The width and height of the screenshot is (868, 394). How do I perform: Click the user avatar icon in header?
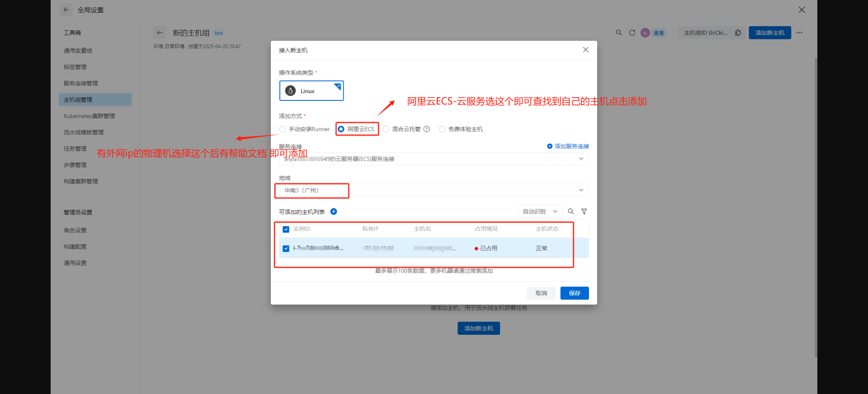point(645,33)
